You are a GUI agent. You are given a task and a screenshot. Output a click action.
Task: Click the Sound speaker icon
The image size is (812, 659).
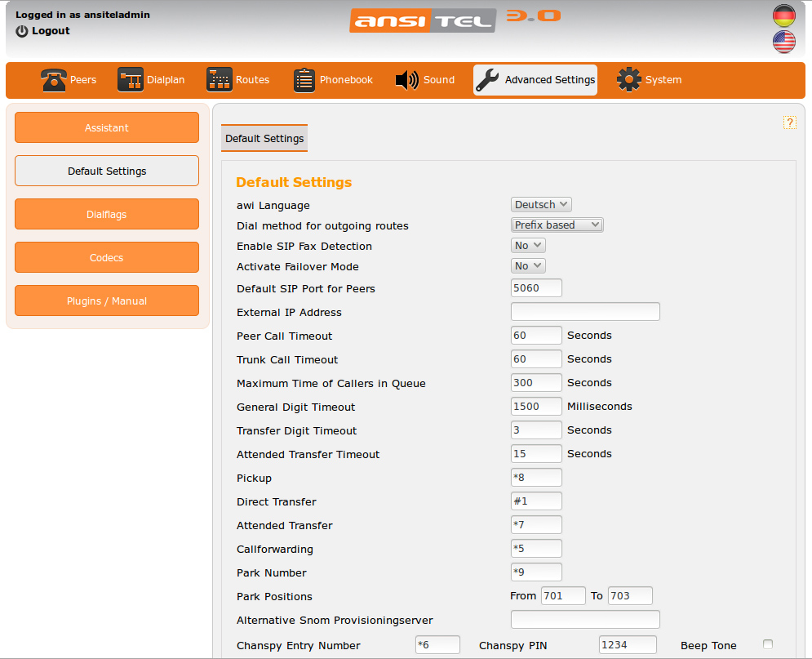[x=406, y=80]
